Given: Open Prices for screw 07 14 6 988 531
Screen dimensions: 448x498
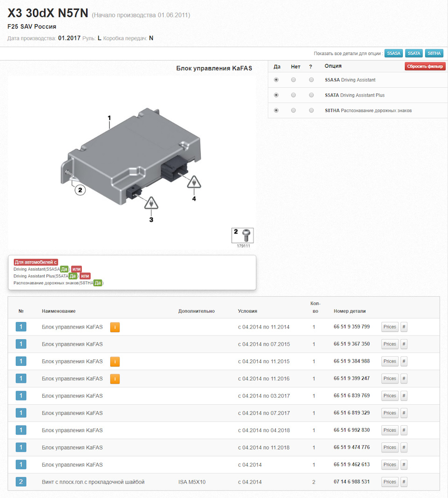Looking at the screenshot, I should (390, 482).
